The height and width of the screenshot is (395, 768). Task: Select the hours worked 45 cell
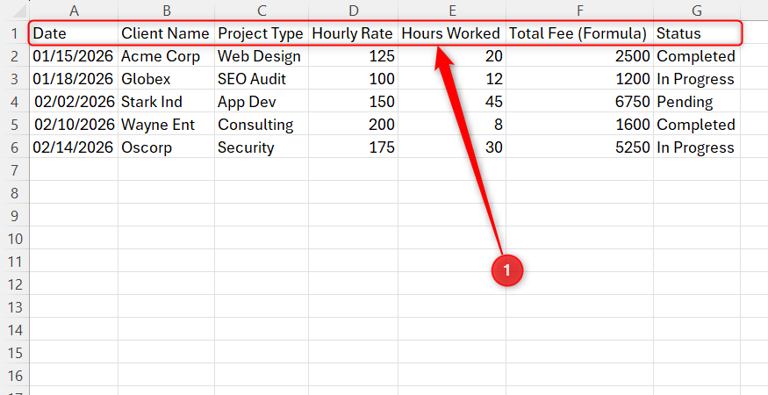tap(452, 101)
